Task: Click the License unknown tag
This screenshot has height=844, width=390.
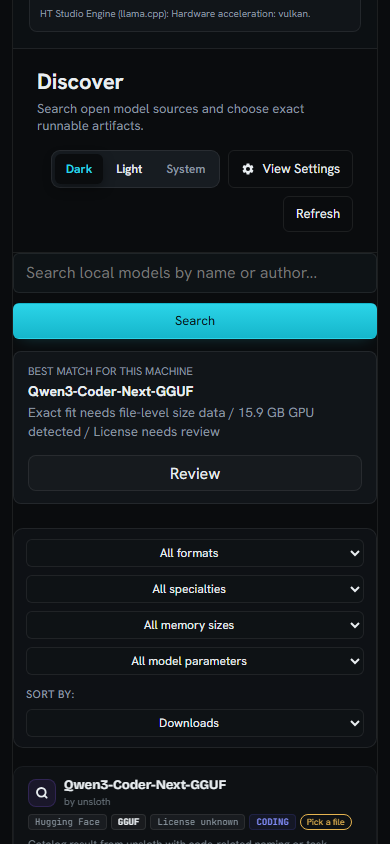Action: tap(197, 822)
